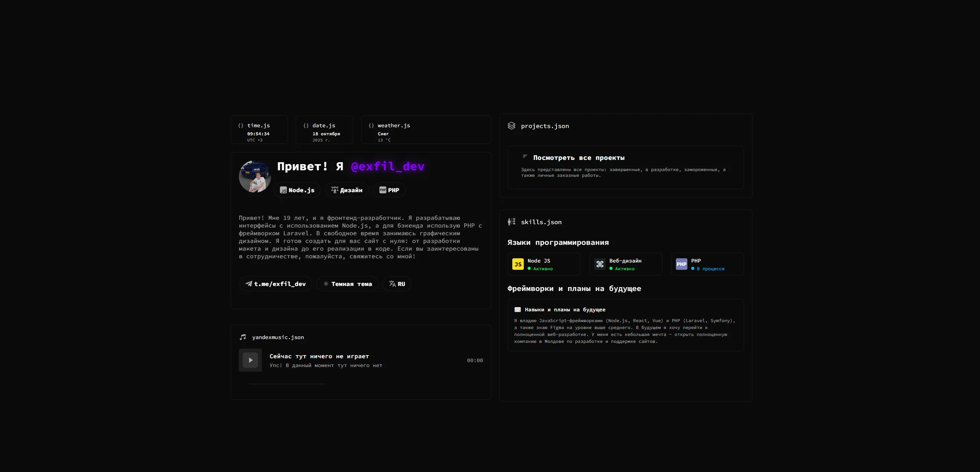This screenshot has height=472, width=980.
Task: Click the Веб-дизайн command-symbol icon
Action: (600, 264)
